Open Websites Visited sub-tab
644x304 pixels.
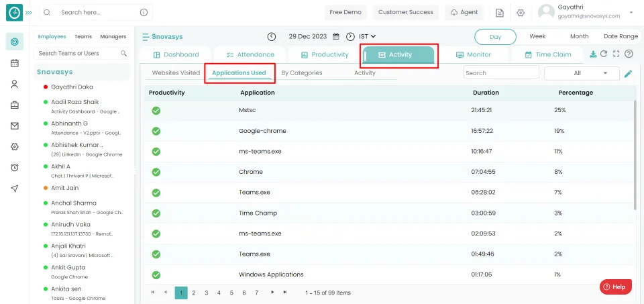pyautogui.click(x=176, y=72)
